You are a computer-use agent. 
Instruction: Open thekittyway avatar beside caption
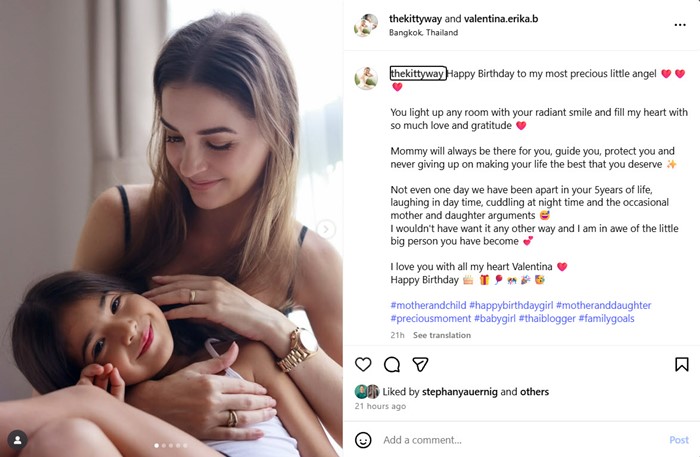coord(367,78)
